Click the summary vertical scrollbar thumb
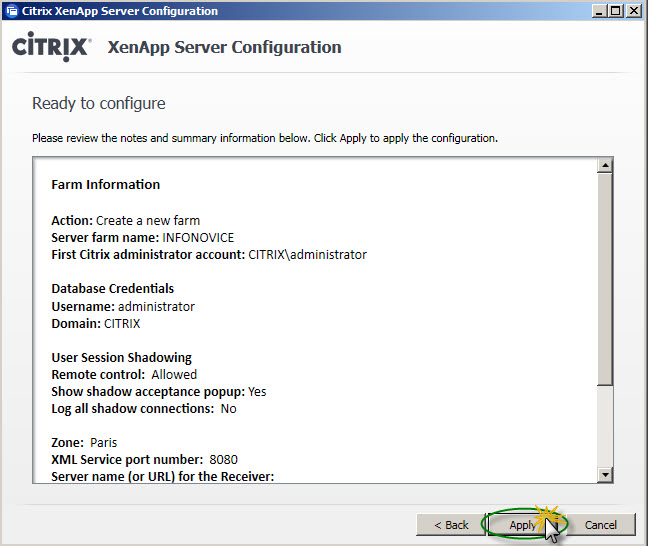The width and height of the screenshot is (648, 546). tap(605, 279)
